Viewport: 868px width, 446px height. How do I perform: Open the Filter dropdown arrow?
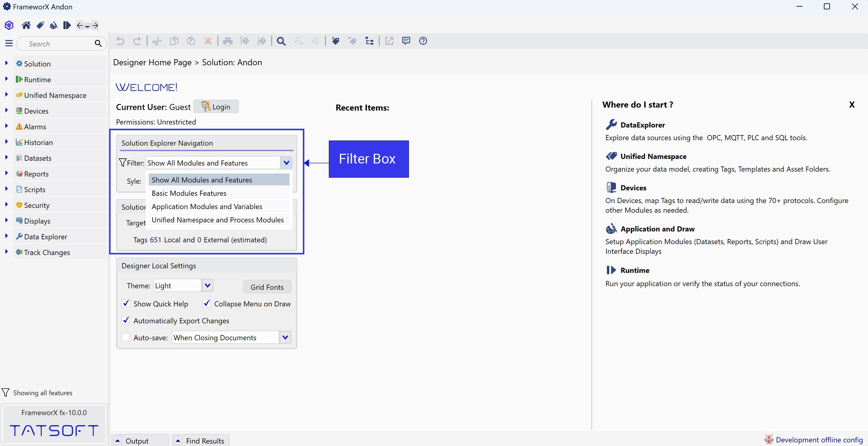click(286, 163)
